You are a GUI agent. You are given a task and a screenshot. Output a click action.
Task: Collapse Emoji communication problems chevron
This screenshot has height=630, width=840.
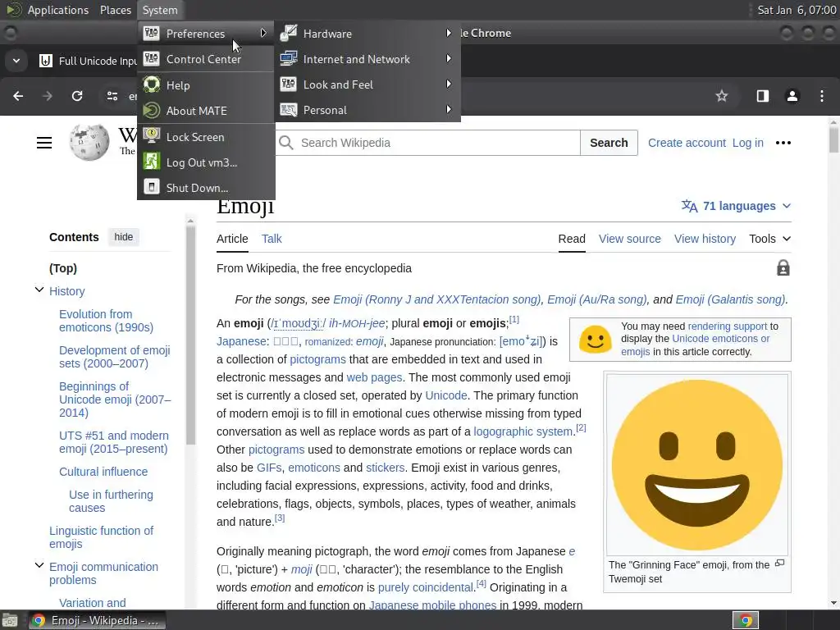point(39,565)
